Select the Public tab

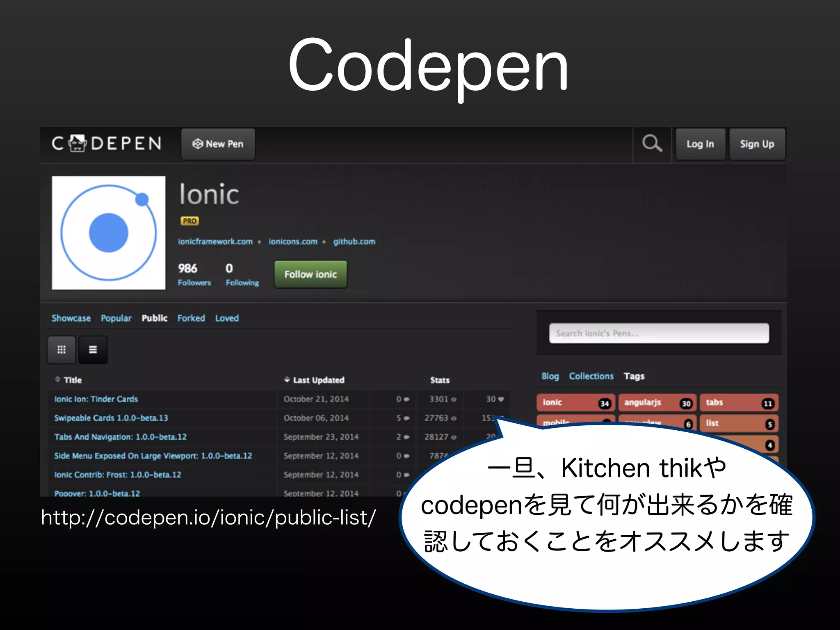(155, 318)
